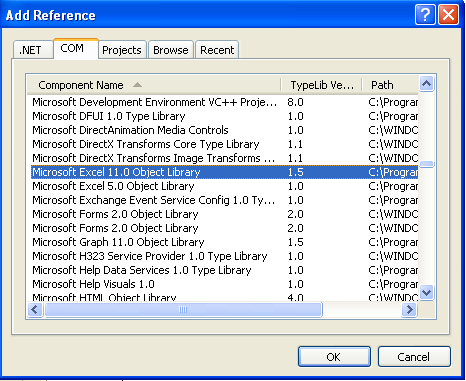Open the Projects tab
The height and width of the screenshot is (381, 466).
pos(122,50)
